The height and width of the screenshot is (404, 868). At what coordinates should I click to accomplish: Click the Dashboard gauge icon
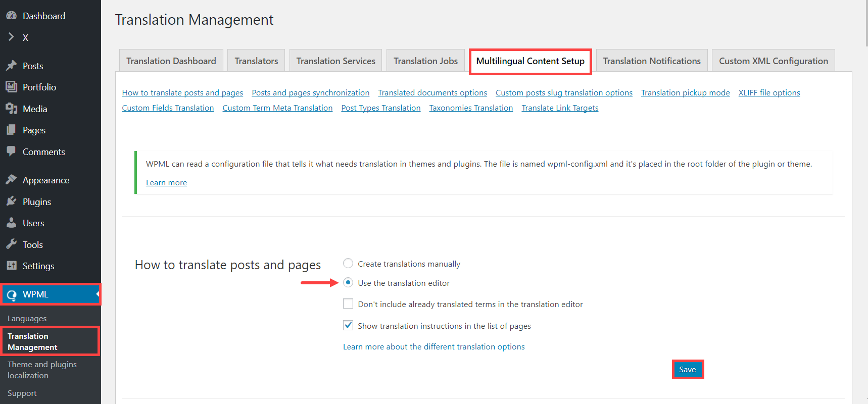[11, 16]
